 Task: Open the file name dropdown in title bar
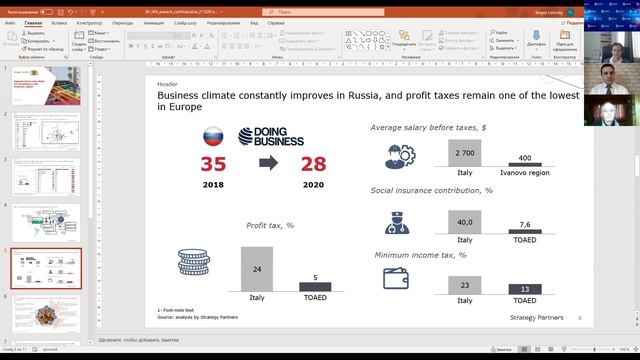(222, 12)
